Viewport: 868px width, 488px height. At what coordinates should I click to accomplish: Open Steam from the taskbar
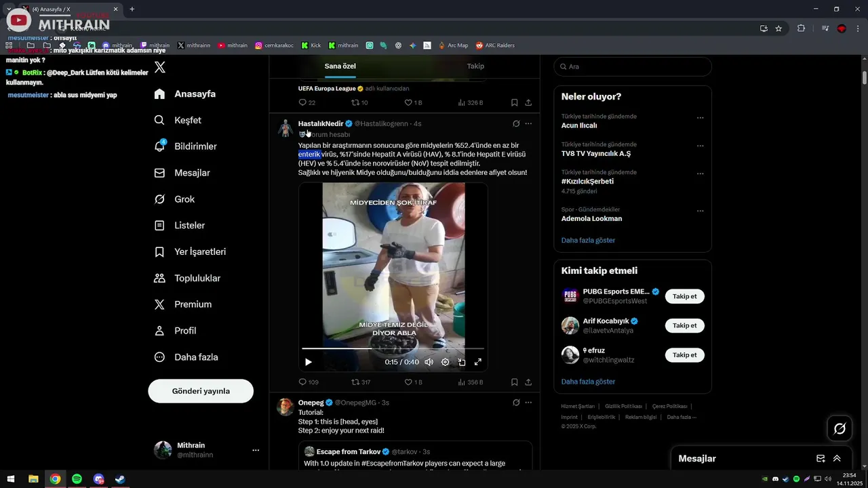click(120, 479)
